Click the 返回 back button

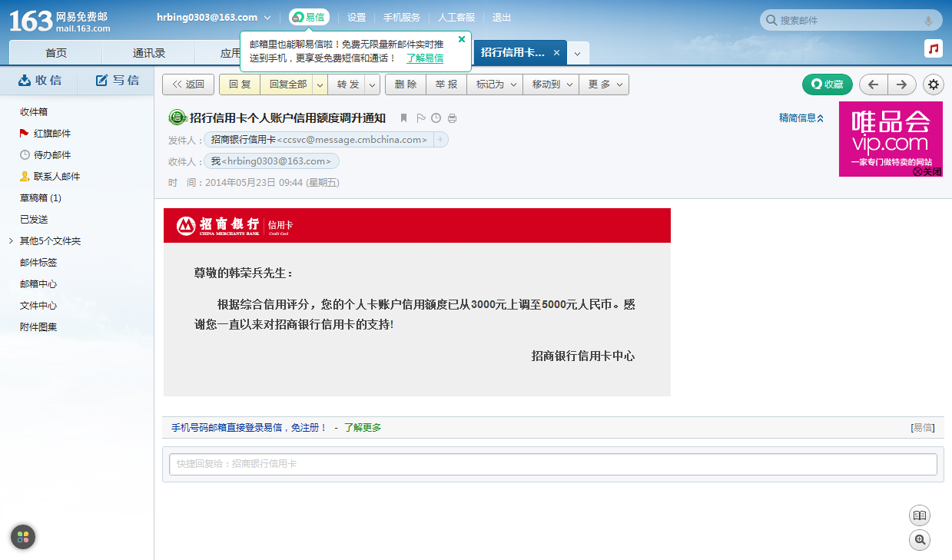(x=188, y=84)
